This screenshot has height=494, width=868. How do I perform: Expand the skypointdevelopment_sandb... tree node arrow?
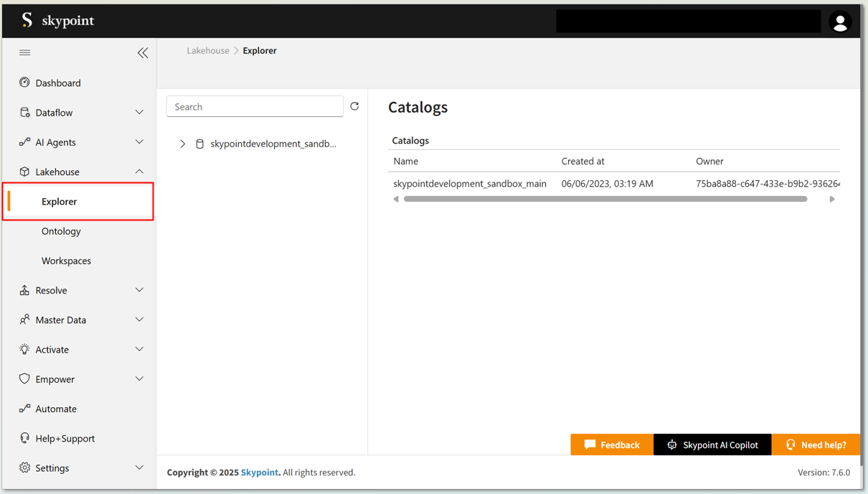click(183, 144)
